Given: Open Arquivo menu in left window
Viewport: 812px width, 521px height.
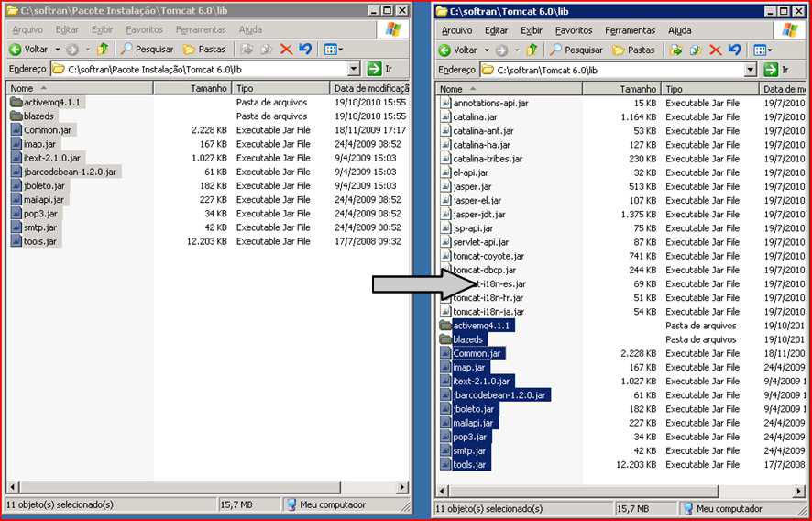Looking at the screenshot, I should click(x=28, y=29).
